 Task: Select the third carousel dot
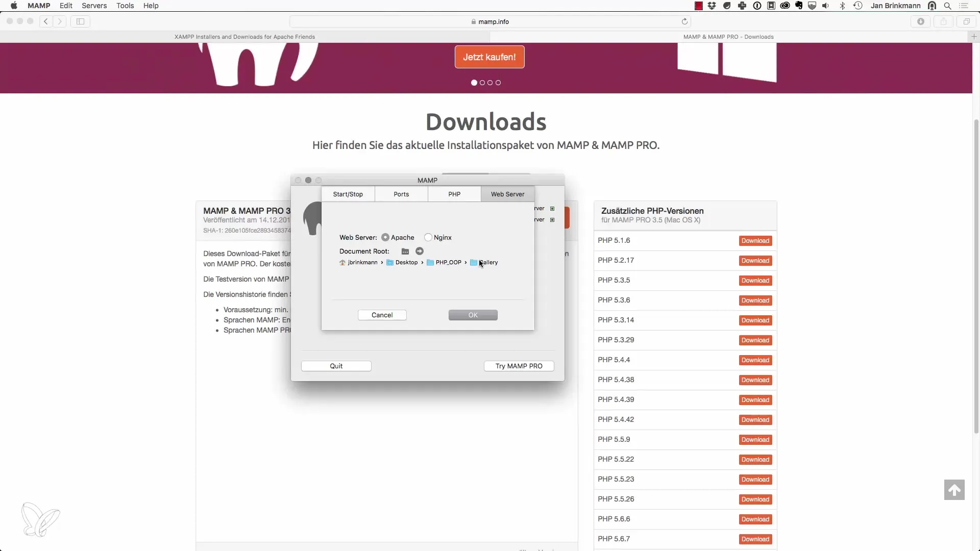[490, 83]
